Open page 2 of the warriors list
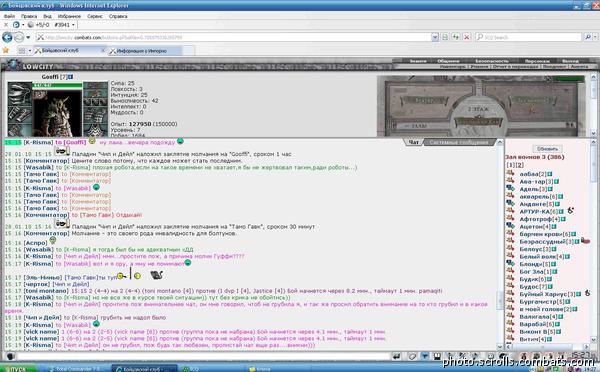 (519, 165)
